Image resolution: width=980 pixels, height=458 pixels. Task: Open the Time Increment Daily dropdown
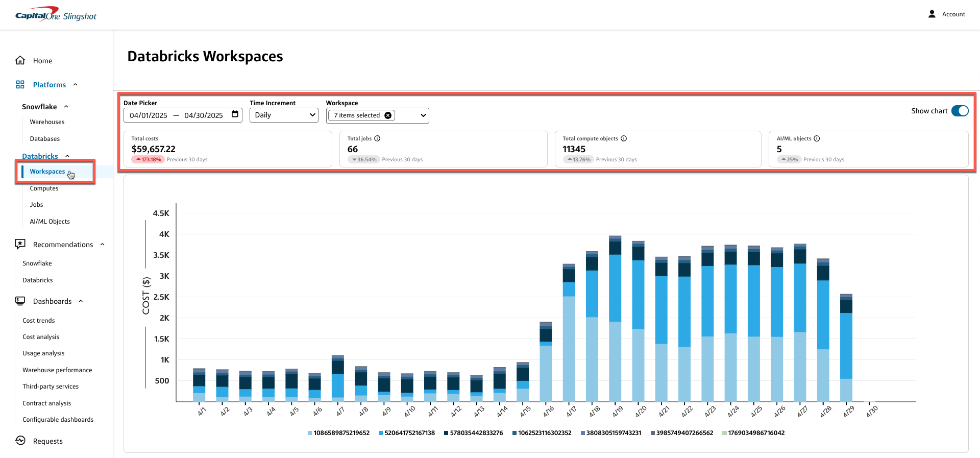click(284, 115)
